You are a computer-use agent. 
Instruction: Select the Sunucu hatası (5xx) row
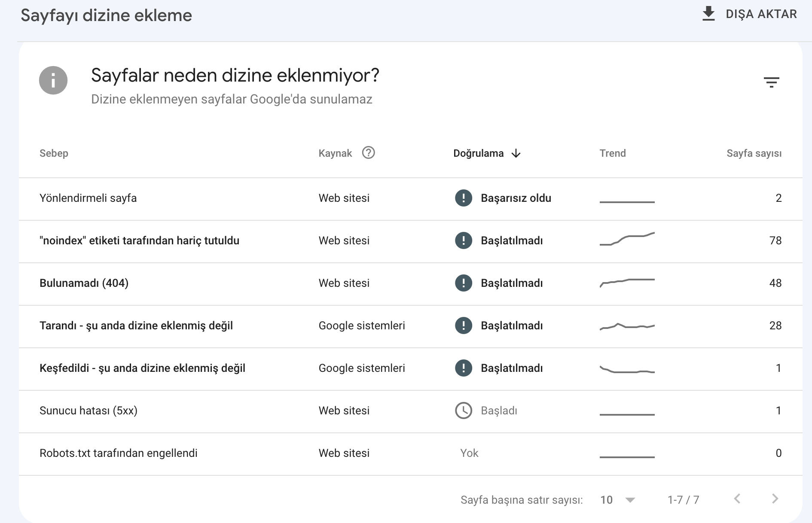[411, 411]
